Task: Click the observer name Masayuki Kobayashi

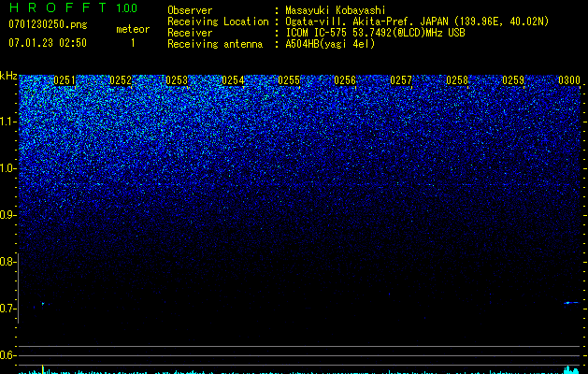Action: (x=336, y=10)
